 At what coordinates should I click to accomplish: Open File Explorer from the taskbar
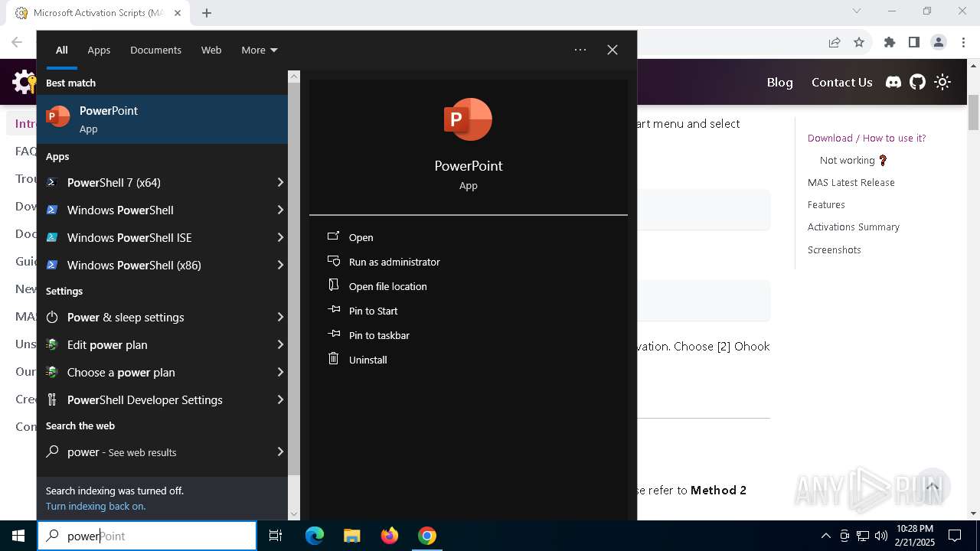[351, 536]
